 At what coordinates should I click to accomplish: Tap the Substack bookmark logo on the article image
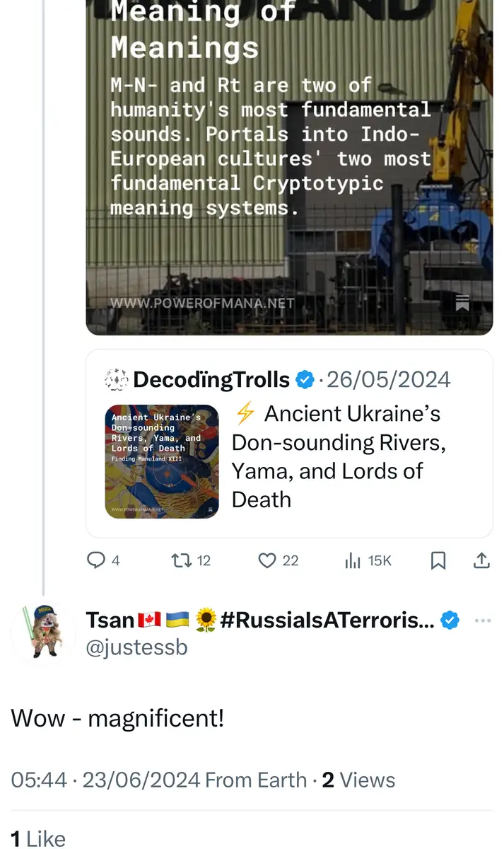pyautogui.click(x=462, y=302)
